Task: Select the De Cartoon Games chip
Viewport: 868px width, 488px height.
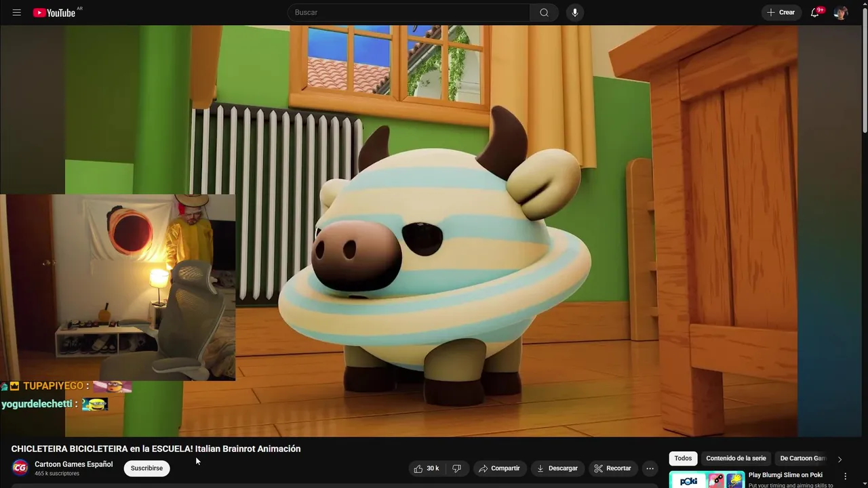Action: (x=803, y=458)
